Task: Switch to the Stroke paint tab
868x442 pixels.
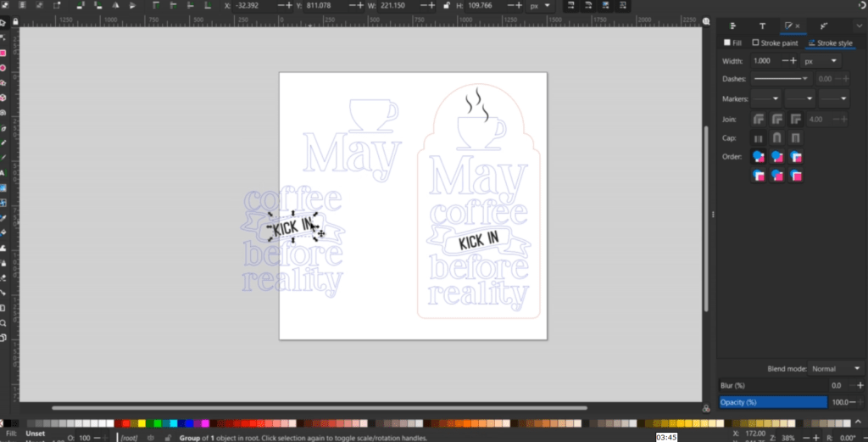Action: (x=775, y=42)
